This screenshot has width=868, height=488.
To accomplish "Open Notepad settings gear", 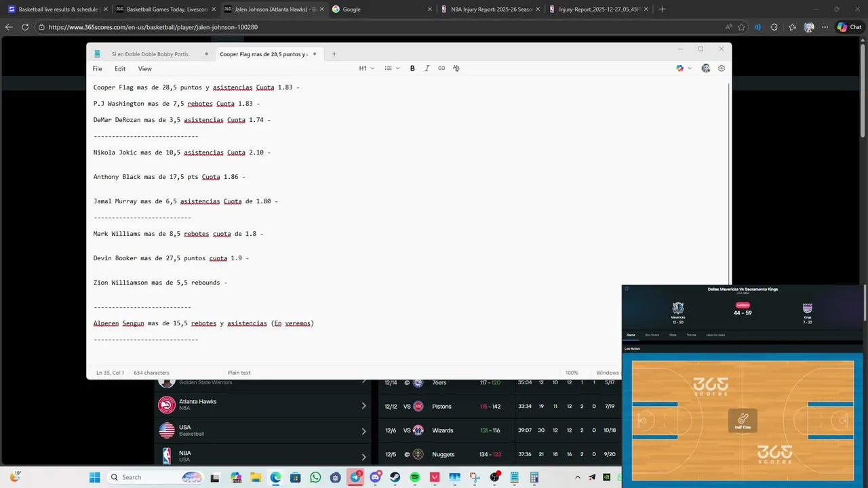I will 722,68.
